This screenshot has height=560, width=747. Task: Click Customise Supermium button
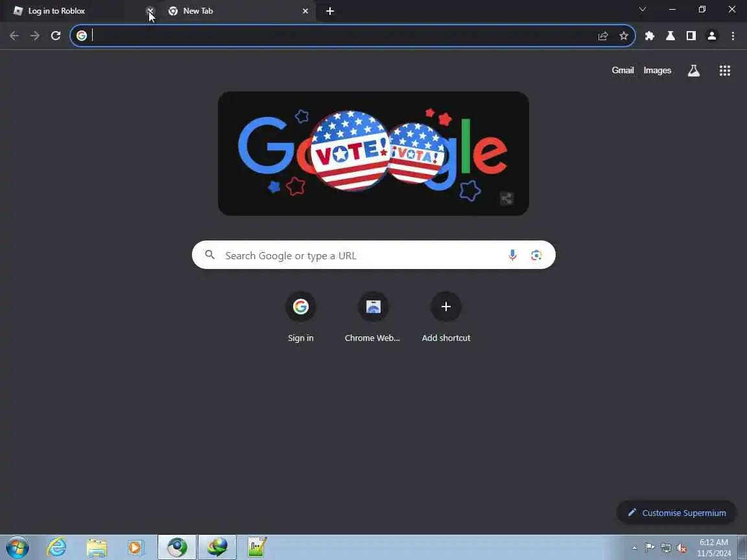(x=676, y=513)
